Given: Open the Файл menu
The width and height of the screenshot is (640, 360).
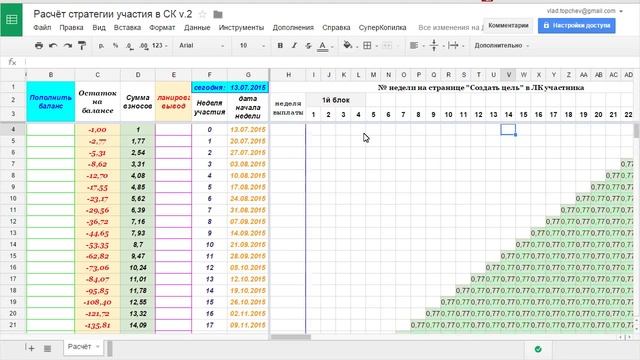Looking at the screenshot, I should [x=42, y=28].
